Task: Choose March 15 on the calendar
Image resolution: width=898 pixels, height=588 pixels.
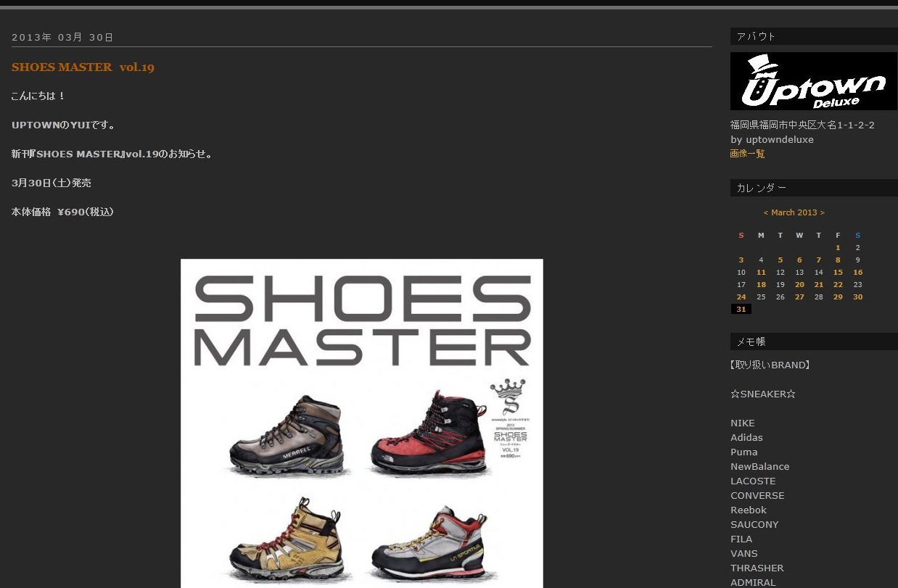Action: pyautogui.click(x=838, y=273)
